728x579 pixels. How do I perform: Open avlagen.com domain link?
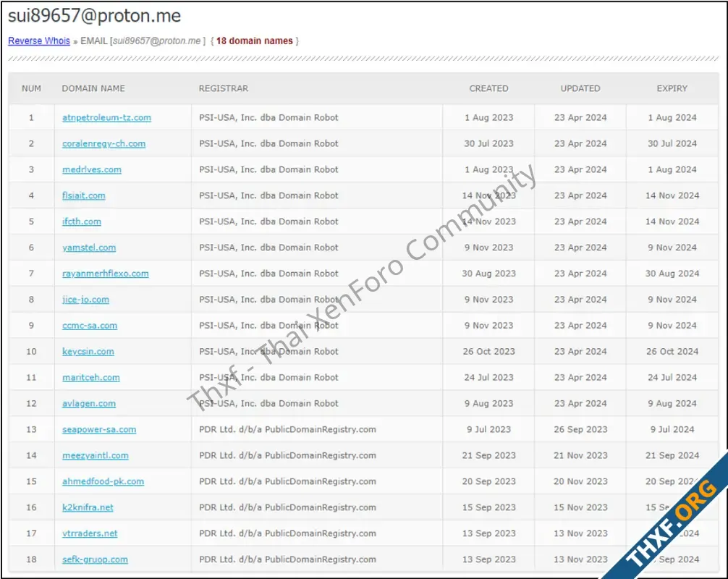89,403
